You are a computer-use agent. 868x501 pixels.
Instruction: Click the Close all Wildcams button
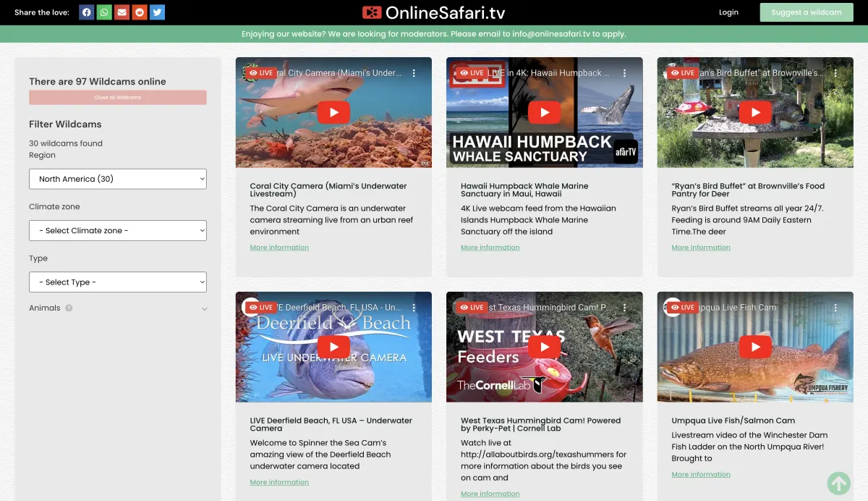(x=118, y=98)
